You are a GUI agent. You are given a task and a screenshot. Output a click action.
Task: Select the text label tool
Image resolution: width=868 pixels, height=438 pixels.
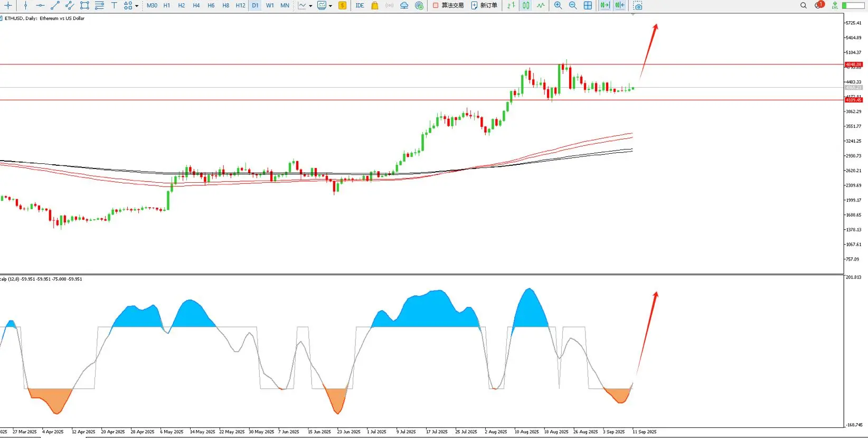pos(114,5)
